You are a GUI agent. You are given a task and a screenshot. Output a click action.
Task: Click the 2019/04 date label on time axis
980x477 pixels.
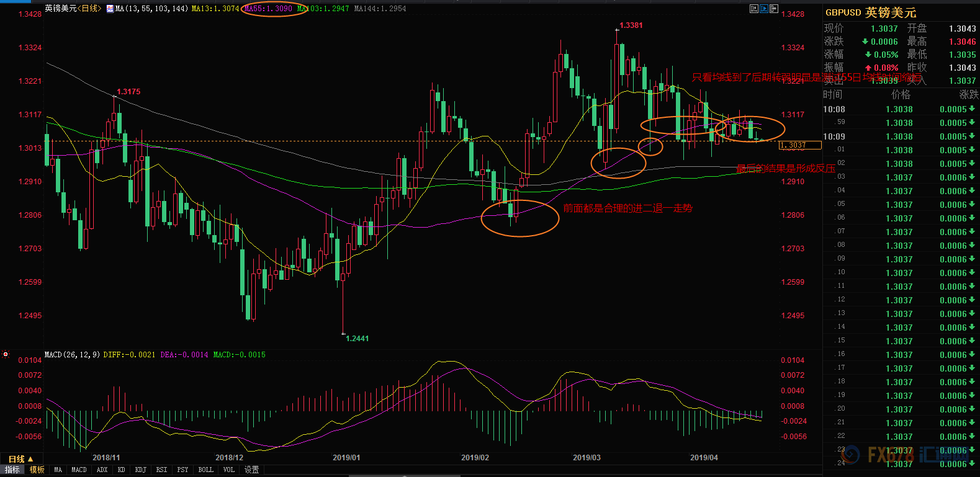704,458
